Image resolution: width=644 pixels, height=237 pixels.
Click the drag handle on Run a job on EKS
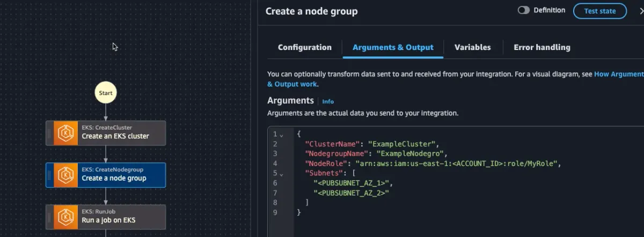[x=49, y=217]
